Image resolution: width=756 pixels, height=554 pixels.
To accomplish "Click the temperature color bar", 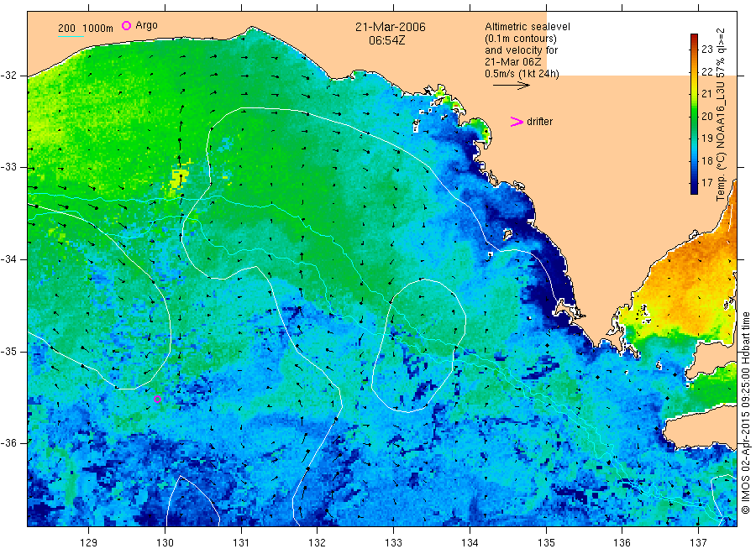I will [694, 113].
